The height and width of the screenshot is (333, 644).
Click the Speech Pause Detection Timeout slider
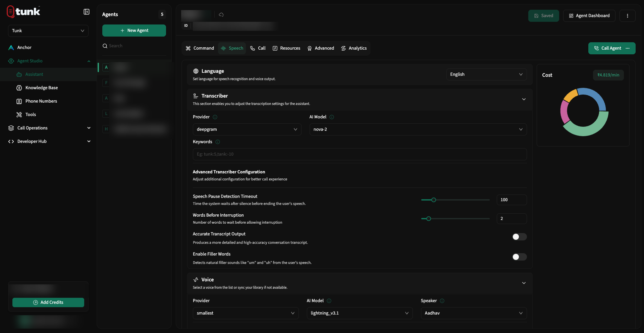point(455,200)
